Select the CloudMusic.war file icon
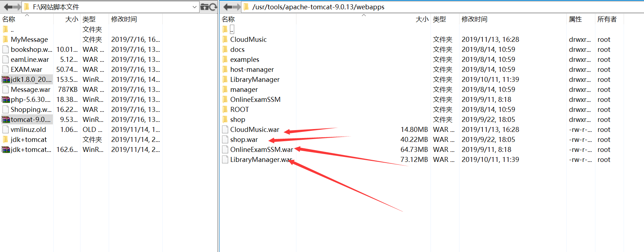This screenshot has height=252, width=644. click(x=225, y=129)
